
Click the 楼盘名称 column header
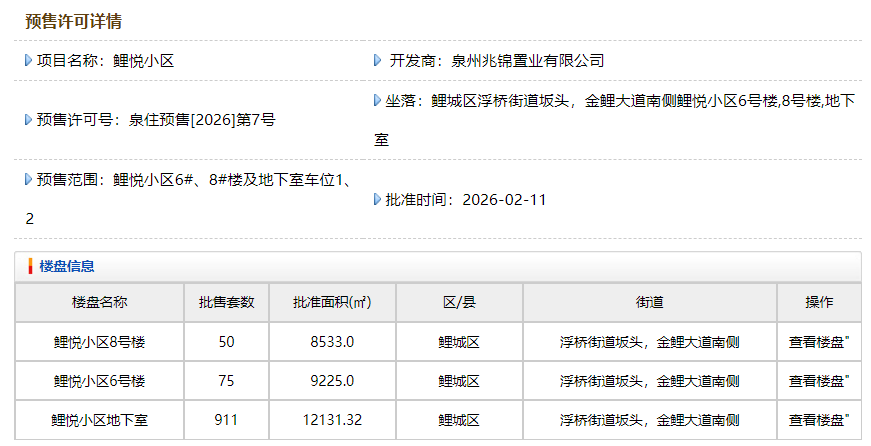100,303
